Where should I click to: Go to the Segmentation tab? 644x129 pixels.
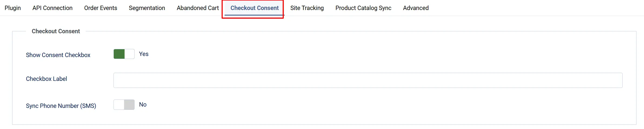click(x=147, y=8)
